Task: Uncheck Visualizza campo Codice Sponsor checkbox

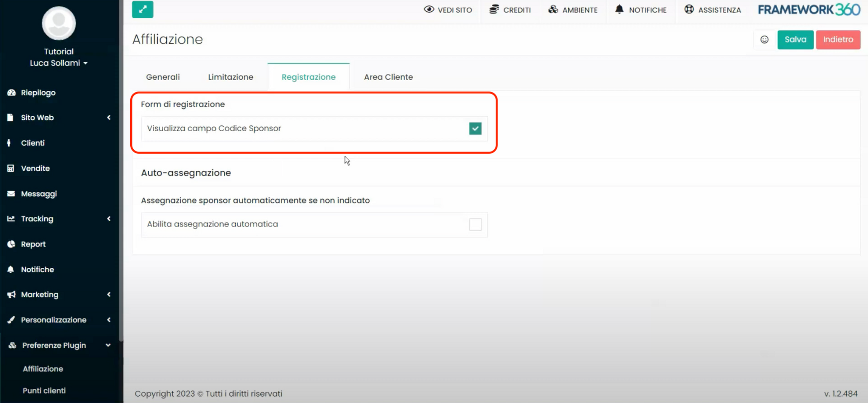Action: 475,128
